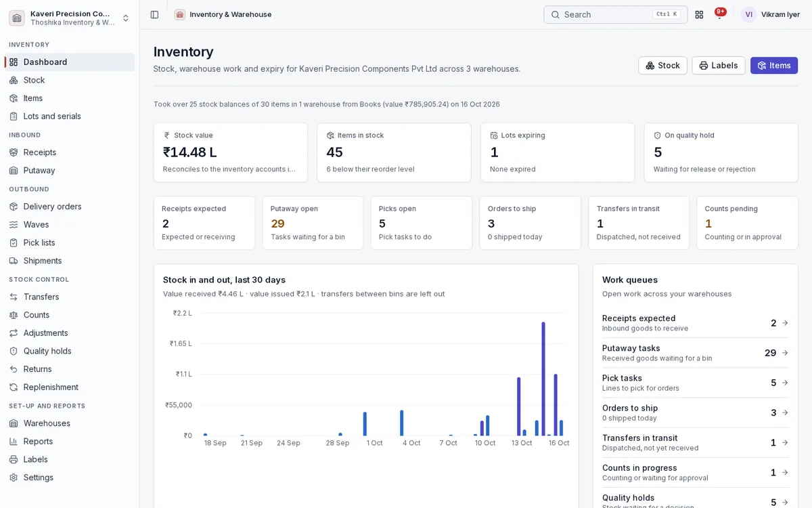812x508 pixels.
Task: Click the Vikram Iyer user name
Action: click(780, 14)
